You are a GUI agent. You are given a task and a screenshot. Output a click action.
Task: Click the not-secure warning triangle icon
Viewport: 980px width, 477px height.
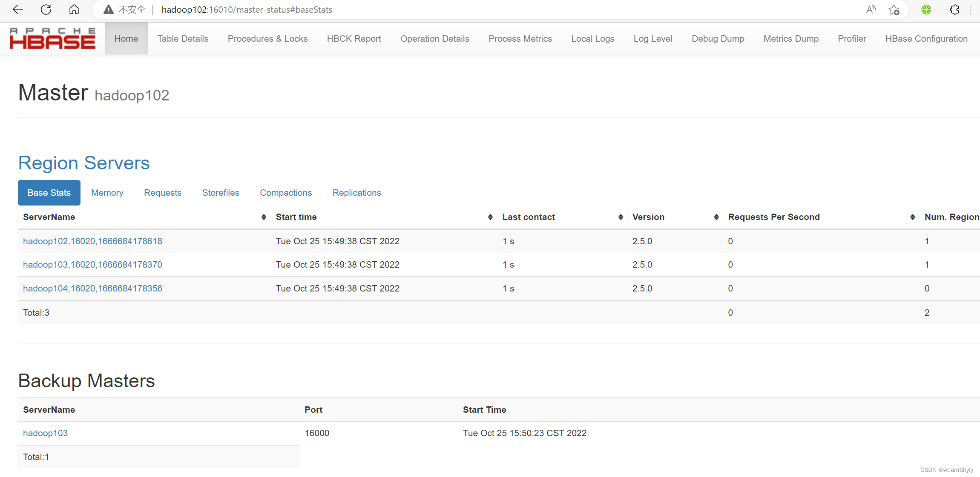click(x=109, y=9)
